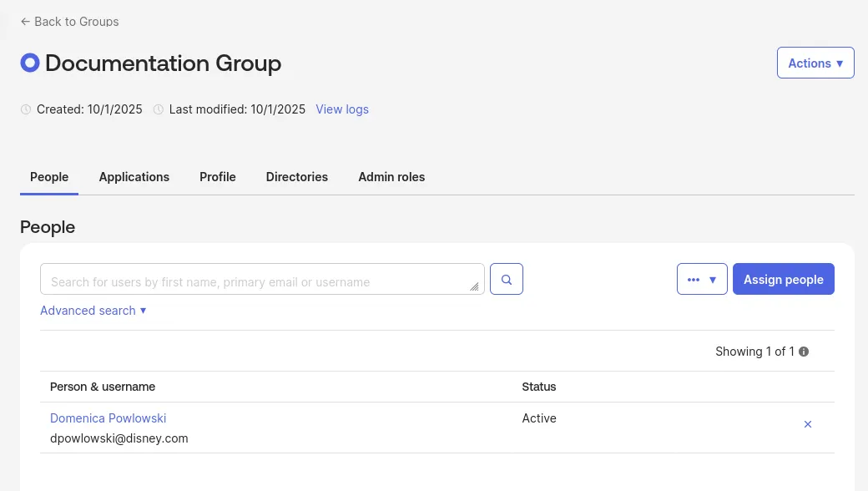Open the Actions dropdown
This screenshot has height=491, width=868.
pos(815,63)
